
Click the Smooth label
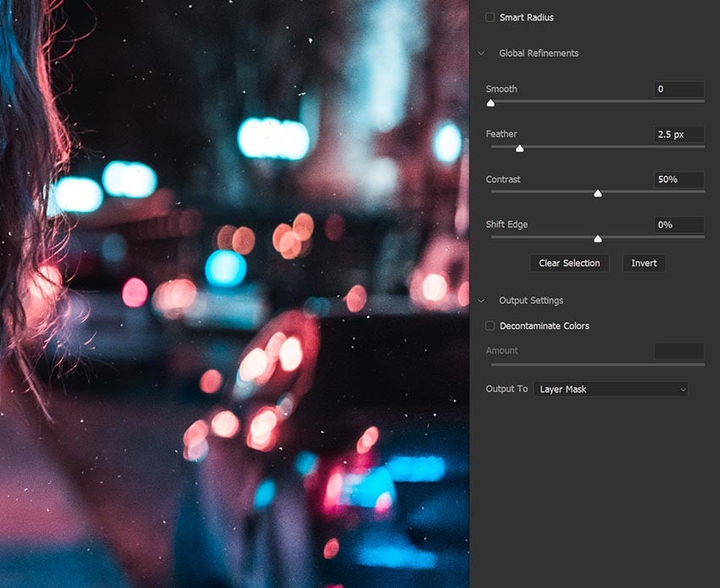(501, 89)
